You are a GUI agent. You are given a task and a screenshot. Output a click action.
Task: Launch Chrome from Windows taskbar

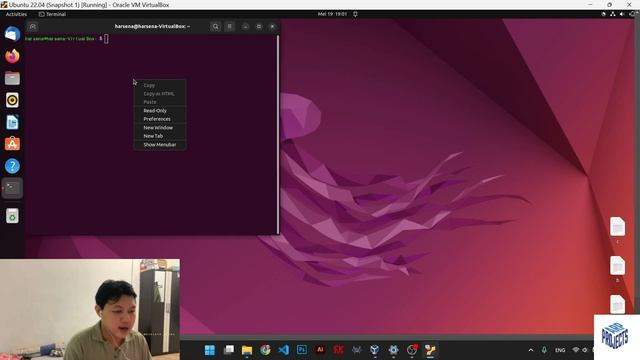tap(265, 350)
